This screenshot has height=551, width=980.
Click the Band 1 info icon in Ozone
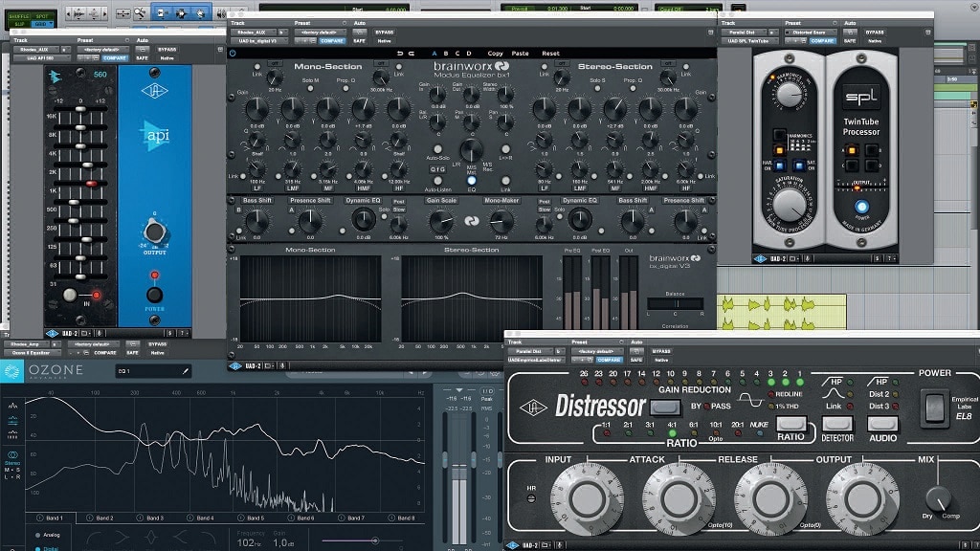tap(39, 518)
